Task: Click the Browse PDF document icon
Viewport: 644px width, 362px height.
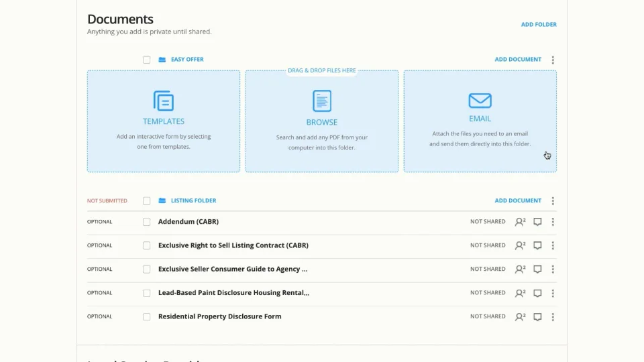Action: [x=321, y=101]
